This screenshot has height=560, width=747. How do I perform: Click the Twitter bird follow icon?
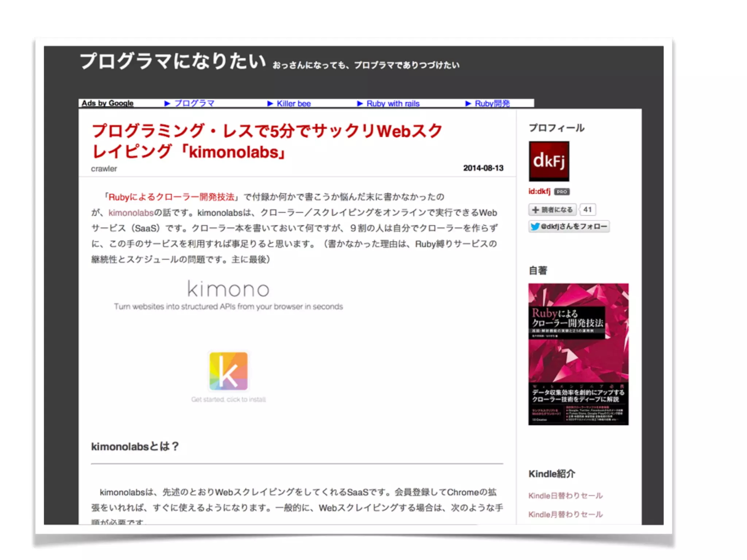pyautogui.click(x=535, y=226)
